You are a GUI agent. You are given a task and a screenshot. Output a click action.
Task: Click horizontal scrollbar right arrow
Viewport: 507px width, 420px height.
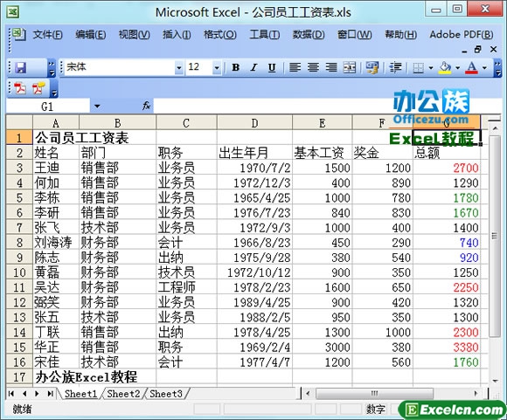(x=476, y=394)
